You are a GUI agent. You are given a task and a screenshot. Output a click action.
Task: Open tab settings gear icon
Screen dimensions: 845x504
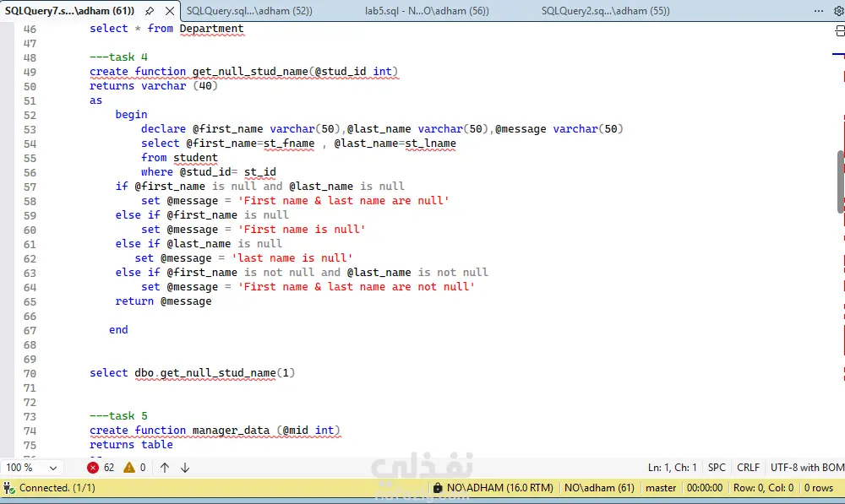point(838,11)
